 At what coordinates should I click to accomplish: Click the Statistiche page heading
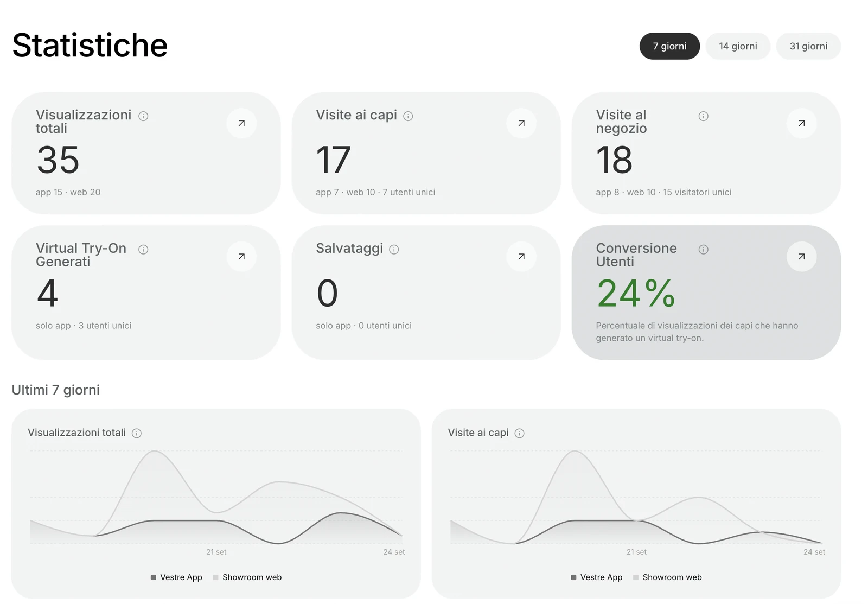[x=90, y=45]
